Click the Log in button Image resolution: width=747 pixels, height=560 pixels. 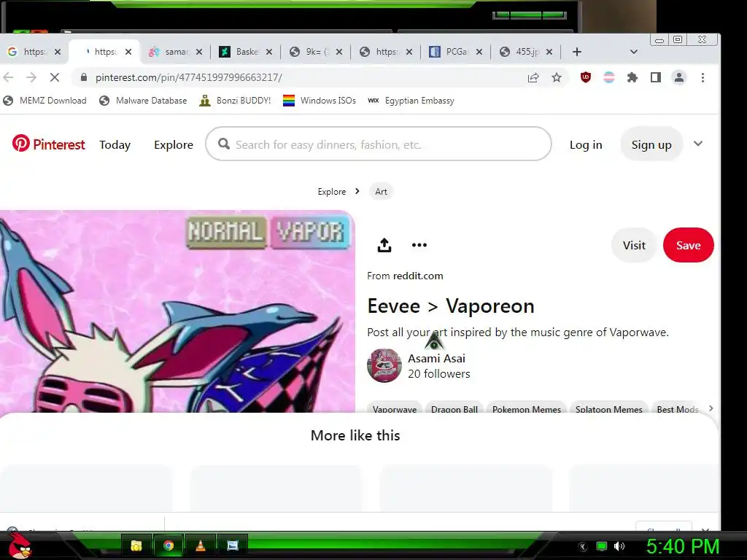click(x=586, y=145)
